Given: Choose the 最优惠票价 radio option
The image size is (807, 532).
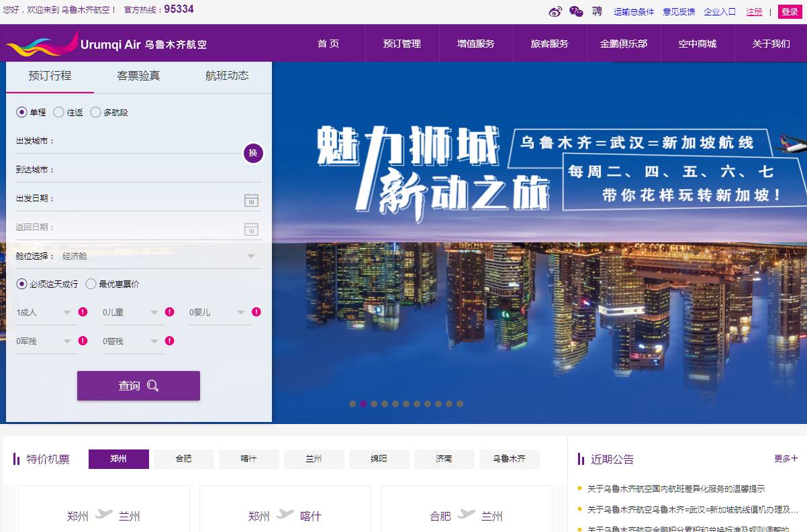Looking at the screenshot, I should 91,284.
